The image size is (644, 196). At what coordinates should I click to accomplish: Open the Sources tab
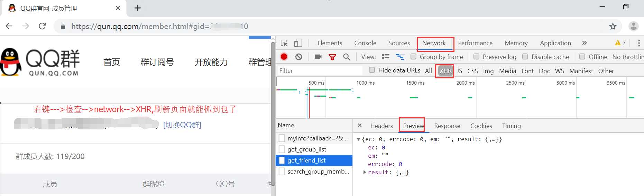pos(399,43)
